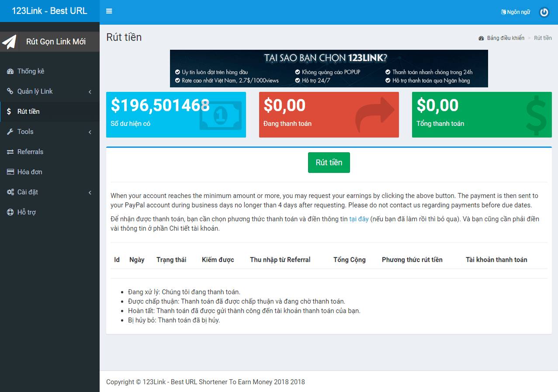Expand the Tools submenu chevron
The height and width of the screenshot is (392, 558).
90,132
